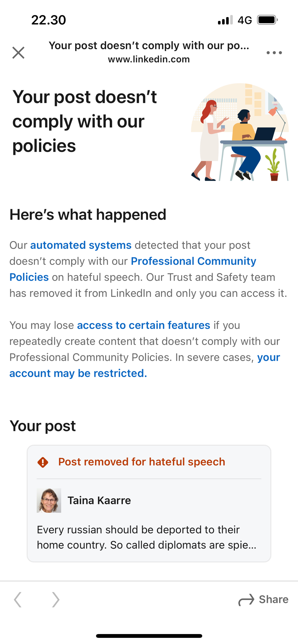This screenshot has height=644, width=298.
Task: Tap the 'Taina Kaarre' author name
Action: click(x=99, y=500)
